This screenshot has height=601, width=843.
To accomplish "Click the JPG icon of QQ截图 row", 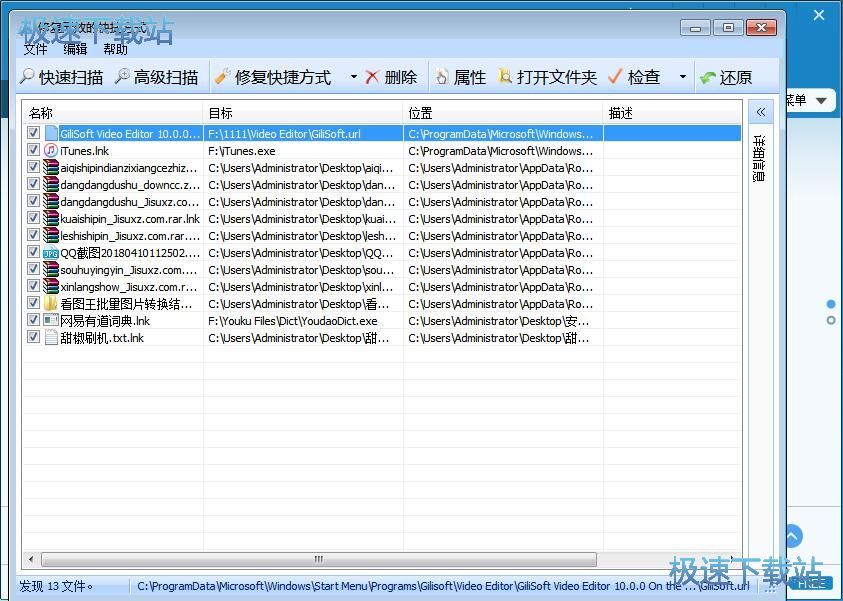I will pos(51,253).
